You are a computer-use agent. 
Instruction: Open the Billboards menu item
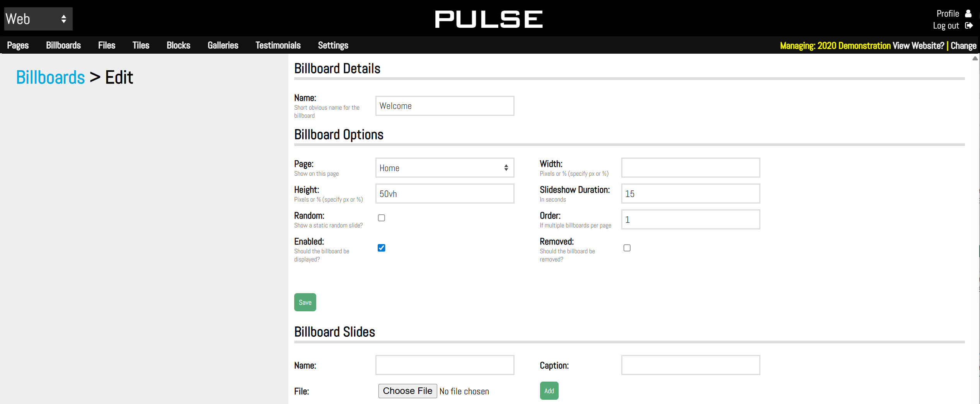[63, 45]
